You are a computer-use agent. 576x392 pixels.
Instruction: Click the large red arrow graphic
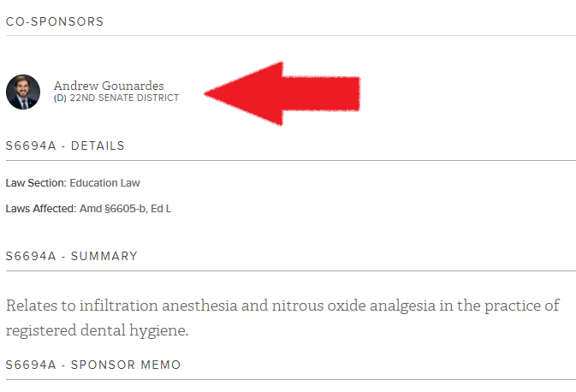282,93
